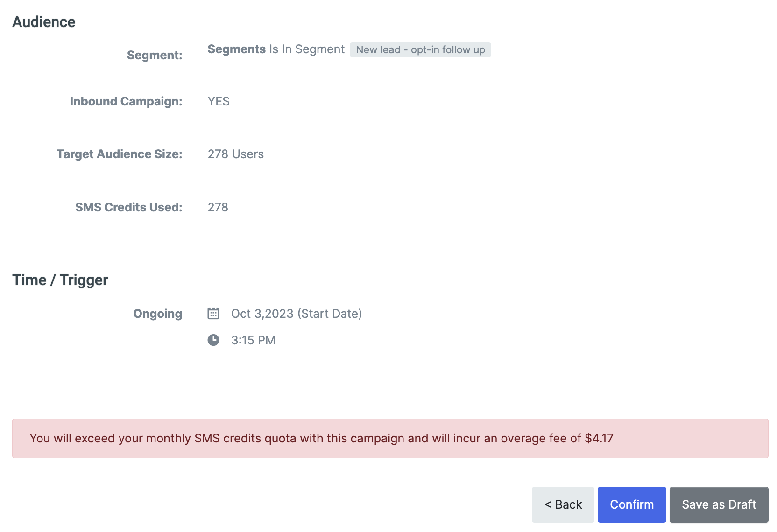Select the 'New lead - opt-in follow up' tag

coord(420,50)
